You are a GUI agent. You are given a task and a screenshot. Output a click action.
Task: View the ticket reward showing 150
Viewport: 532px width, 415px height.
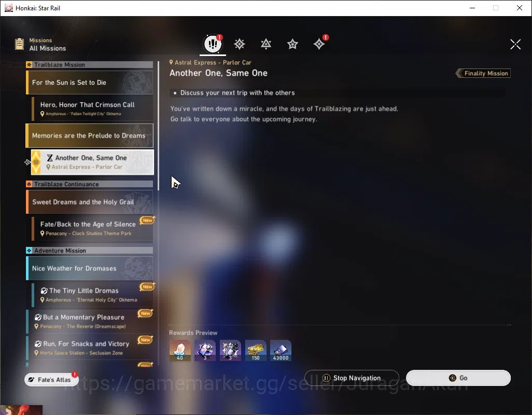[256, 350]
